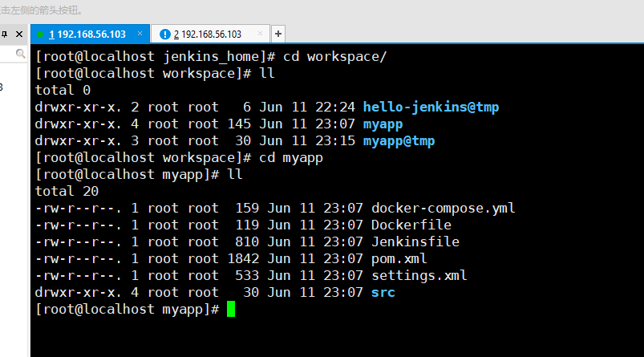Click the pin icon of the side panel
This screenshot has width=644, height=357.
coord(5,34)
